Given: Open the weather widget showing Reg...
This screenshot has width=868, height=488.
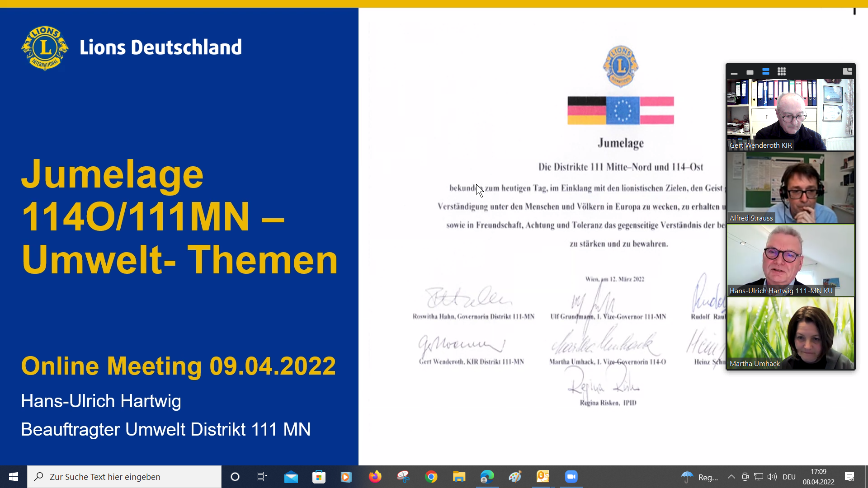Looking at the screenshot, I should 700,477.
